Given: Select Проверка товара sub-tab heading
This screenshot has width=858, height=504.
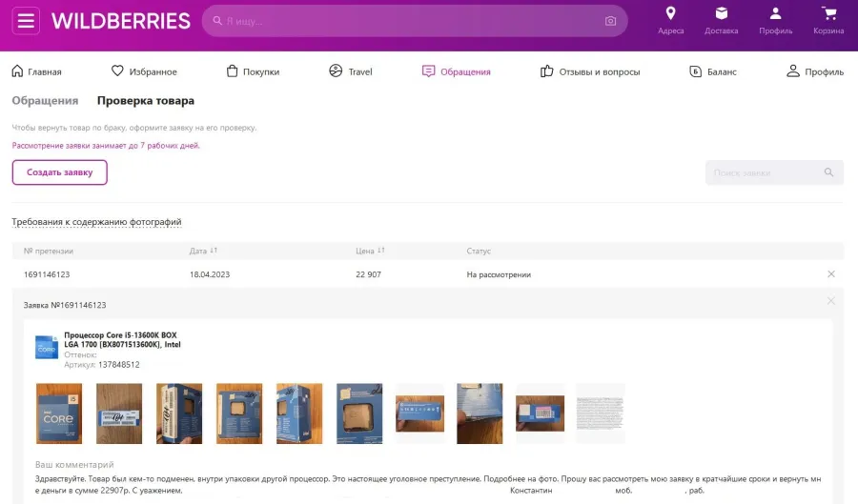Looking at the screenshot, I should point(146,101).
